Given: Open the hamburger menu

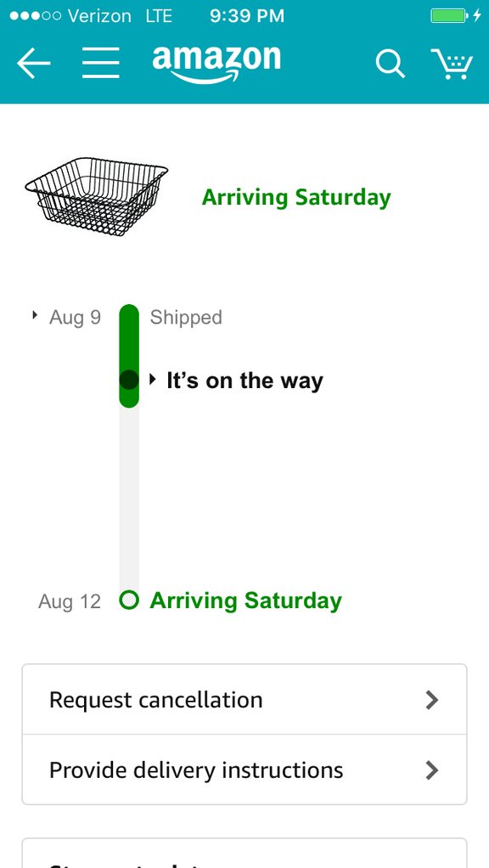Looking at the screenshot, I should (101, 63).
